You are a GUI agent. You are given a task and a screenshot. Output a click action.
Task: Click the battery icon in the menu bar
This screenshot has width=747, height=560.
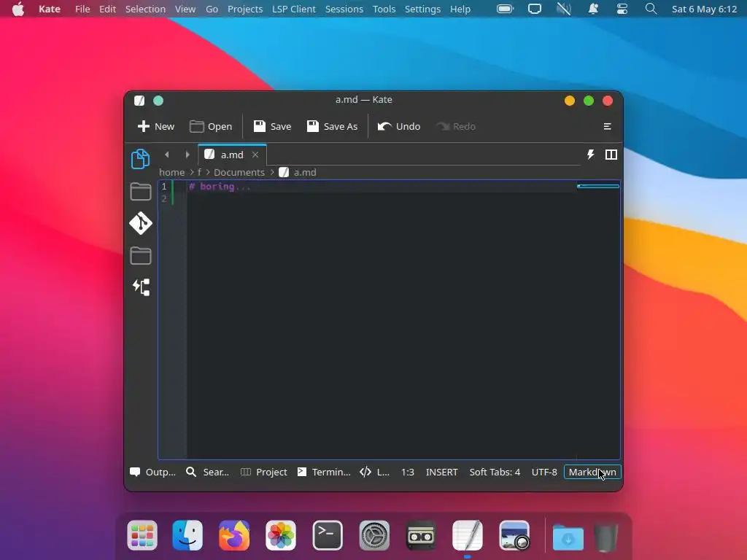pyautogui.click(x=505, y=9)
